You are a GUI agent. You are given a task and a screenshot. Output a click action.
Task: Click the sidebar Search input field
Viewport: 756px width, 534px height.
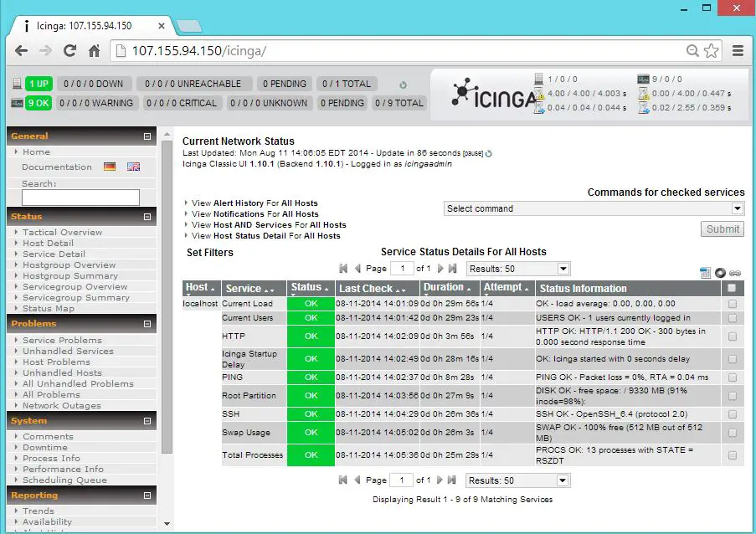click(80, 198)
